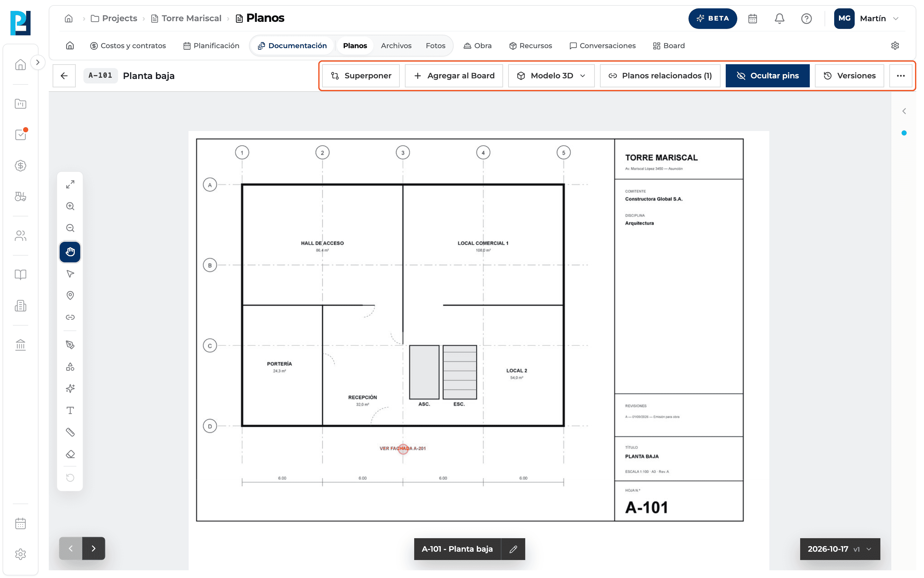The width and height of the screenshot is (924, 578).
Task: Open Torre Mariscal breadcrumb link
Action: [186, 18]
